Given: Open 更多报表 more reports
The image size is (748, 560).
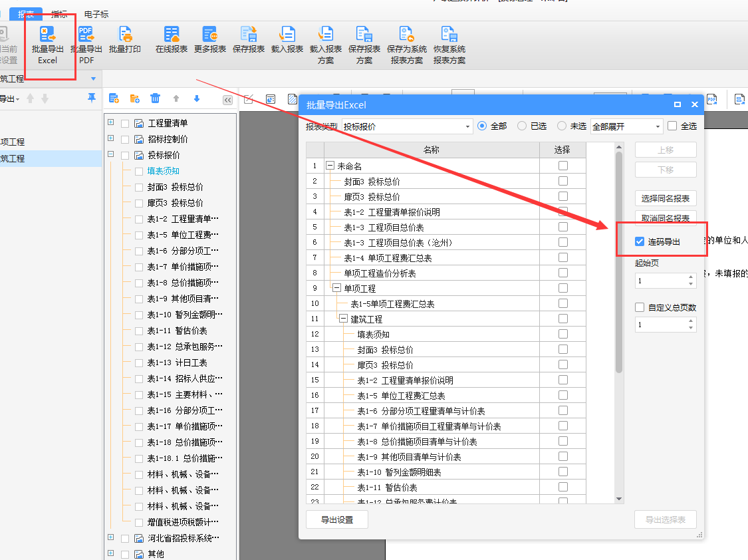Looking at the screenshot, I should click(210, 40).
